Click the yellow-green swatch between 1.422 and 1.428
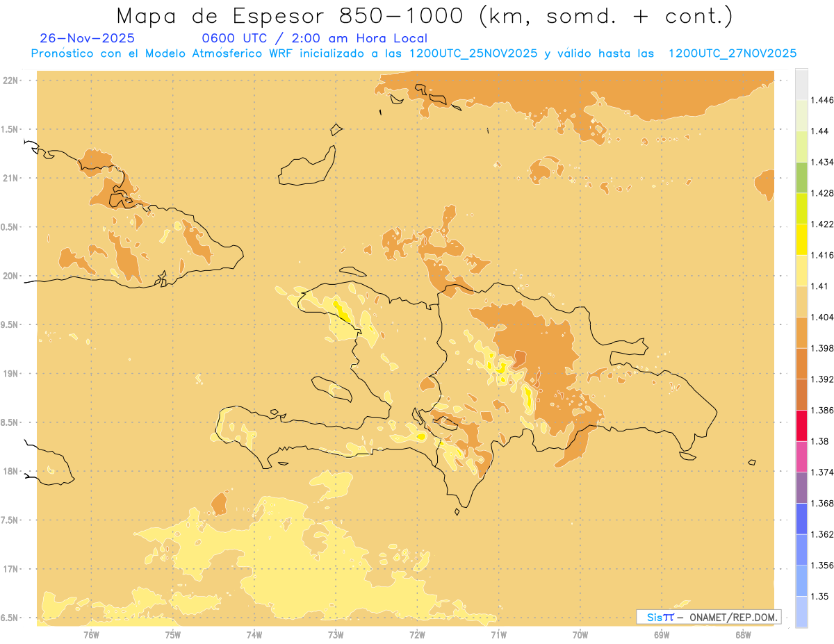This screenshot has width=834, height=644. click(x=801, y=208)
